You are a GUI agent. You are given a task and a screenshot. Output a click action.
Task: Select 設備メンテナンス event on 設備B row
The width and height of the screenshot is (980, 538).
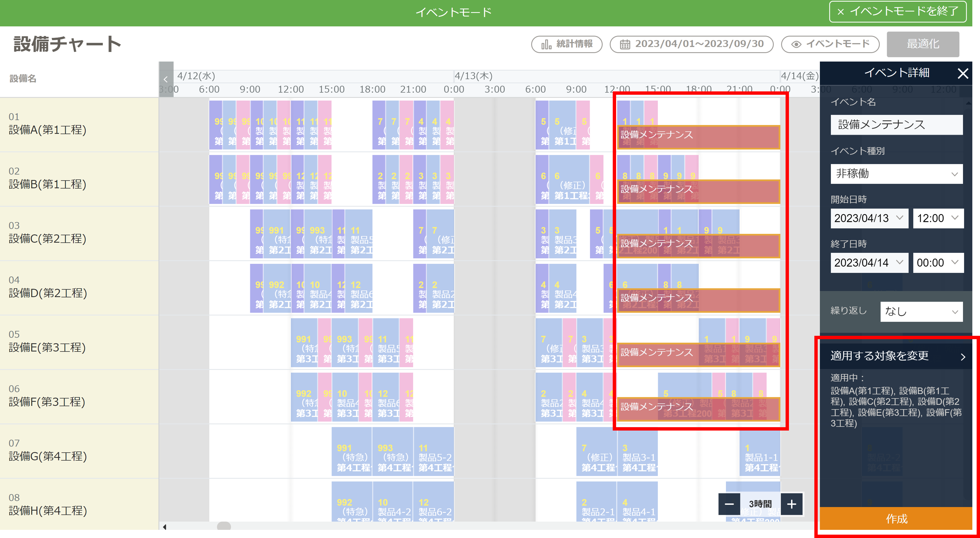point(699,191)
